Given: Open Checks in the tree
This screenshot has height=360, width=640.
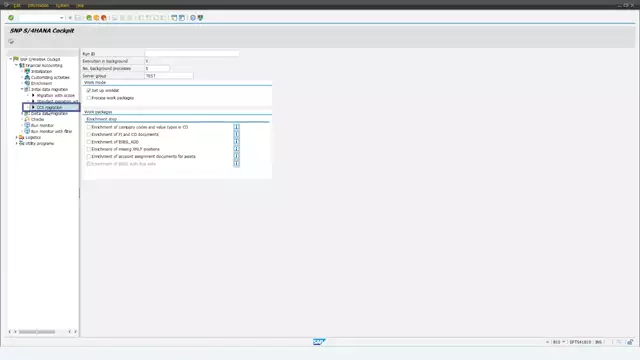Looking at the screenshot, I should 37,119.
